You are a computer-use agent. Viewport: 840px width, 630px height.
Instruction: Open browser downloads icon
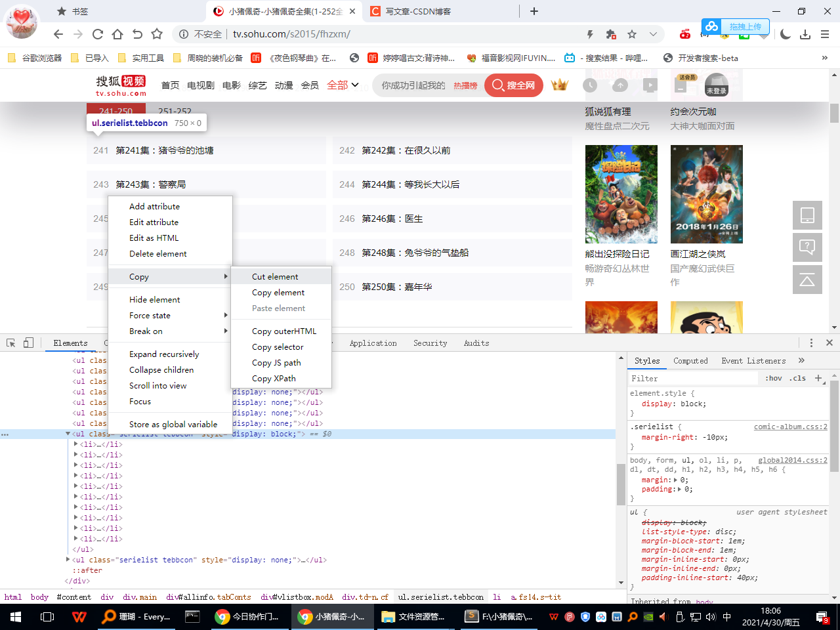point(805,34)
